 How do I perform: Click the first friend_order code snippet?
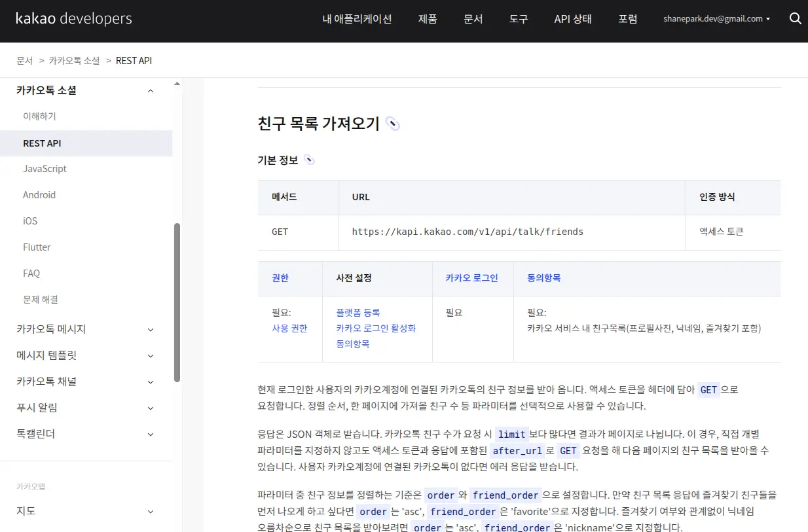tap(505, 495)
